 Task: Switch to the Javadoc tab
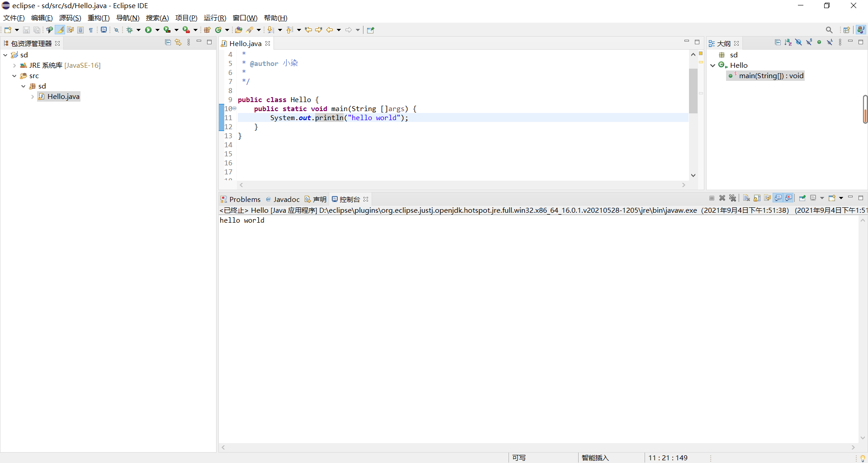tap(283, 199)
